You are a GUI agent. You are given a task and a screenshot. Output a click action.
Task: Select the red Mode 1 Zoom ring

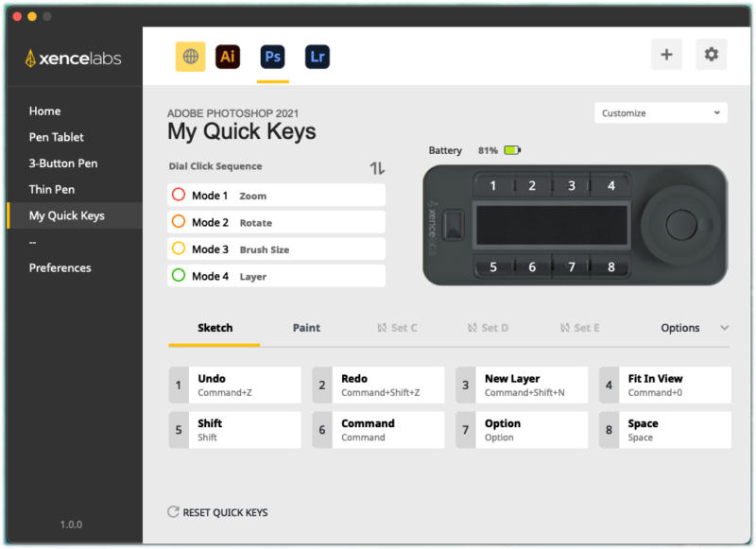click(178, 196)
